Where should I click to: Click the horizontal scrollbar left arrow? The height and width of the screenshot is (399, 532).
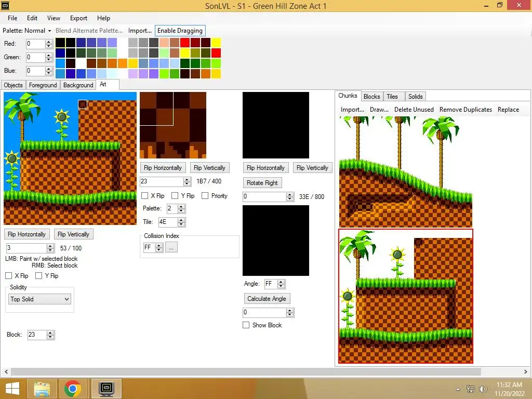click(6, 372)
